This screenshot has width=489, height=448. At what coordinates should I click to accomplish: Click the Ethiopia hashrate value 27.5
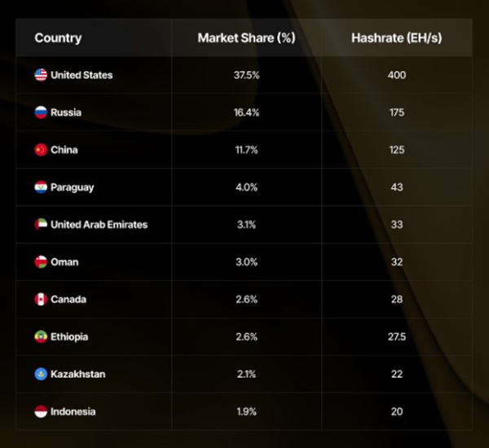point(397,336)
